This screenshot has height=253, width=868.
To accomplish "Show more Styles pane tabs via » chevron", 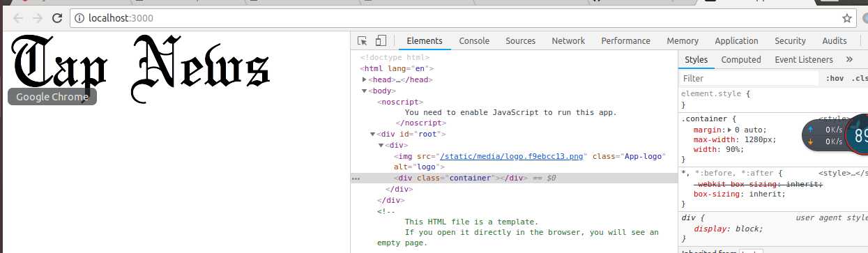I will click(x=849, y=60).
